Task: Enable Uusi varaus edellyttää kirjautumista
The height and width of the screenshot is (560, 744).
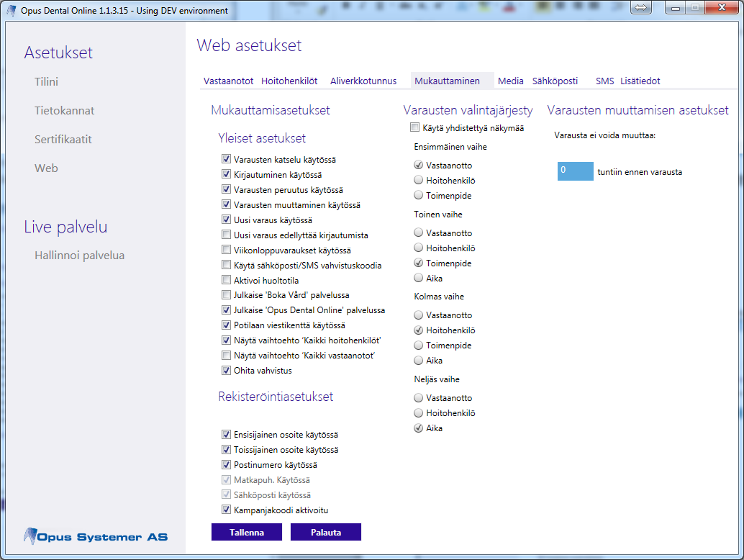Action: tap(227, 235)
